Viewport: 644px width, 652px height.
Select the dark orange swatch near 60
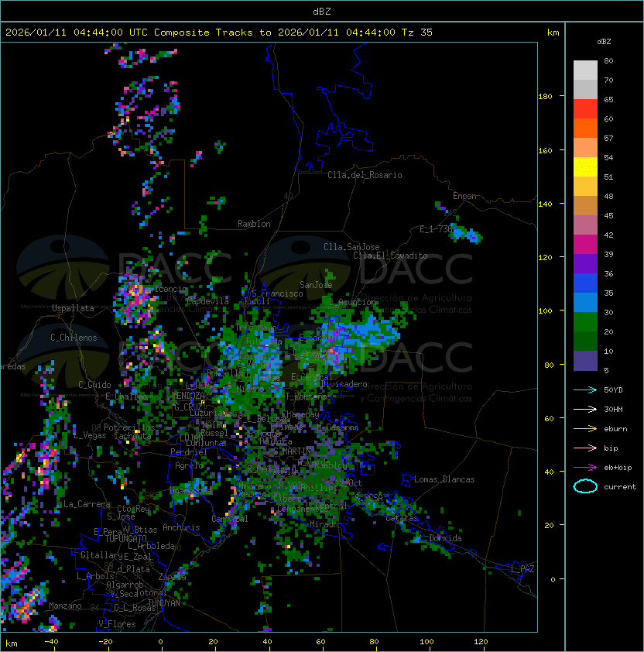click(x=585, y=129)
